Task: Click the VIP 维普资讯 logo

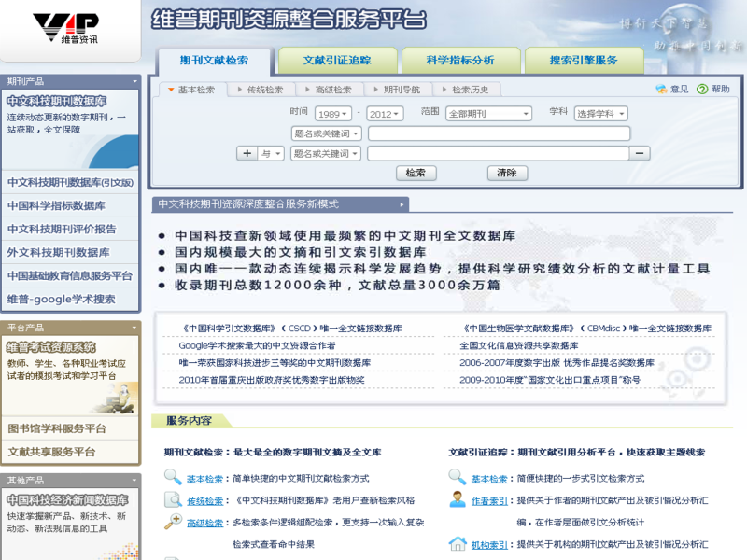Action: (x=65, y=28)
